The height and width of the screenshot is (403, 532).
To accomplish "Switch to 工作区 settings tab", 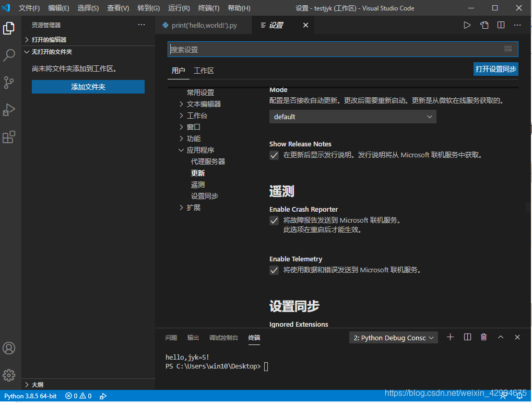I will [204, 71].
